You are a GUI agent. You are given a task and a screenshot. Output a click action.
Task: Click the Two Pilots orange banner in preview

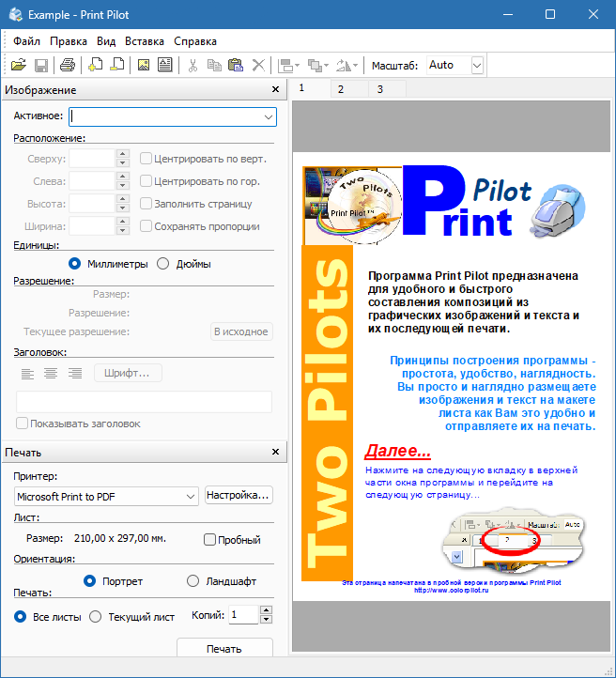click(x=327, y=413)
